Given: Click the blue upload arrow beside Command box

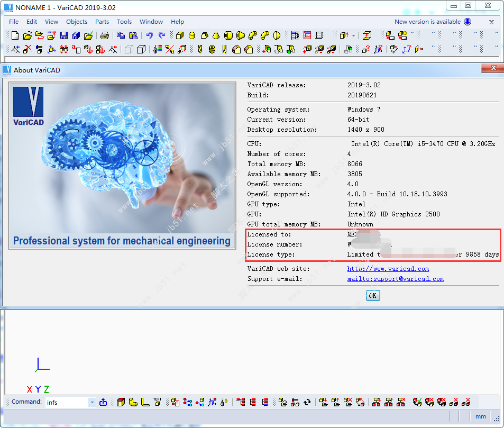Looking at the screenshot, I should [x=103, y=402].
